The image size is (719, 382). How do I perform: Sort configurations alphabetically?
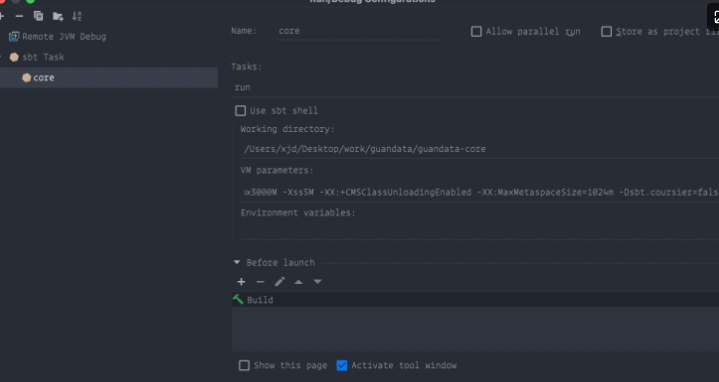(x=77, y=17)
